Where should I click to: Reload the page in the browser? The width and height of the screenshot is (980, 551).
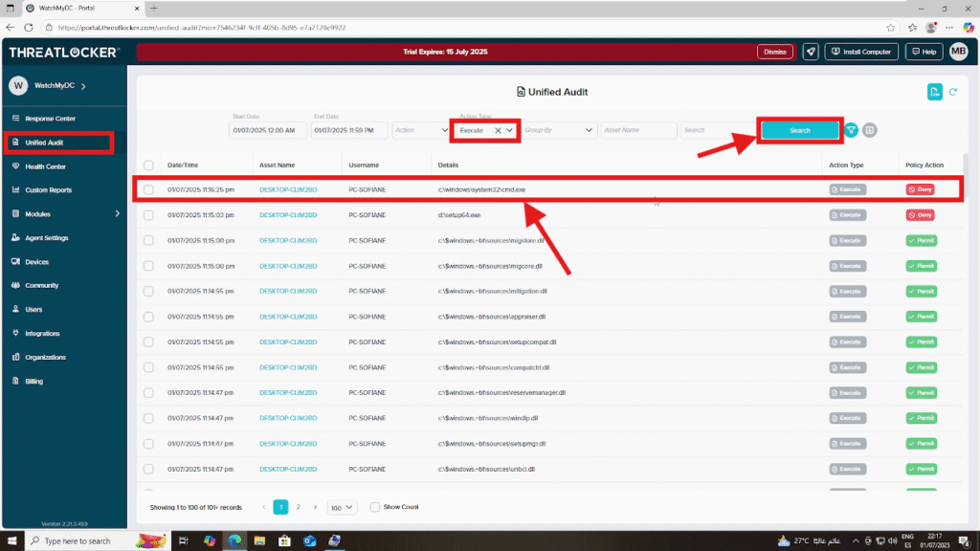pos(28,28)
